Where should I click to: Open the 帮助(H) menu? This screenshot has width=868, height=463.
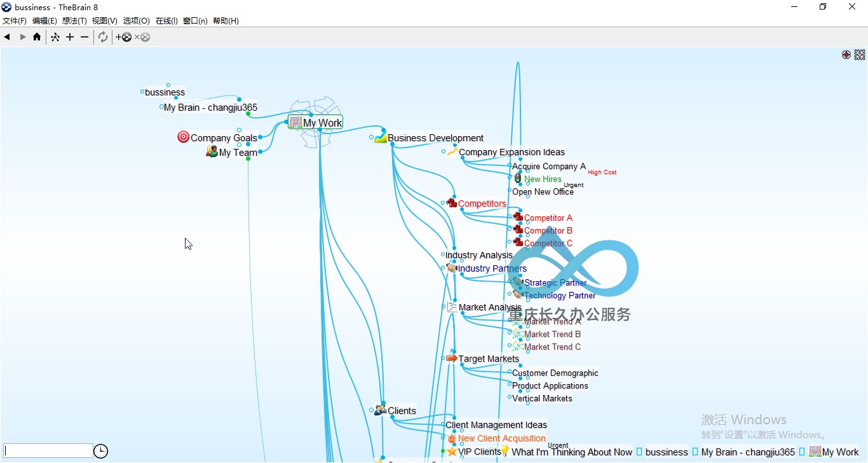pyautogui.click(x=226, y=21)
